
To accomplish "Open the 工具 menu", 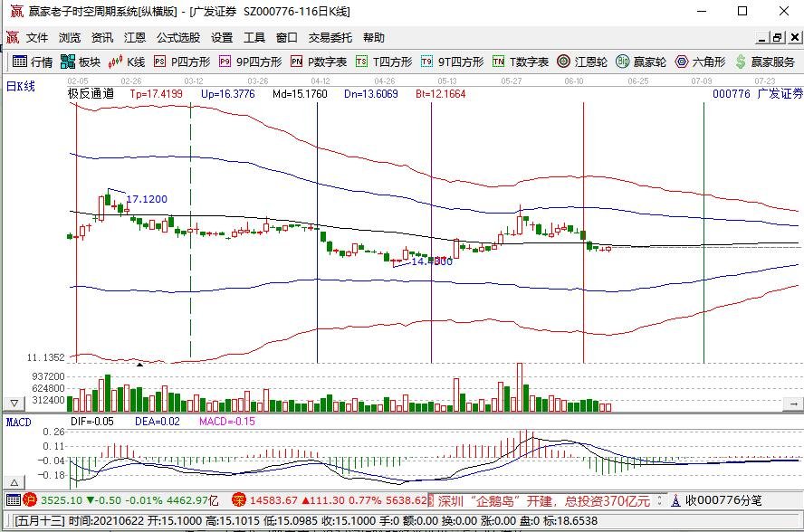I will [x=254, y=37].
